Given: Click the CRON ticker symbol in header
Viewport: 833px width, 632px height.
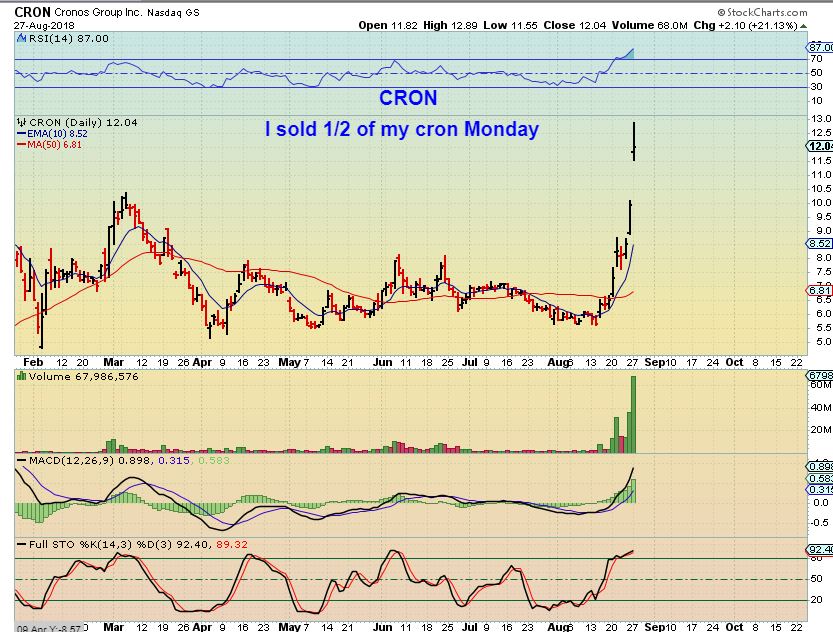Looking at the screenshot, I should tap(31, 10).
